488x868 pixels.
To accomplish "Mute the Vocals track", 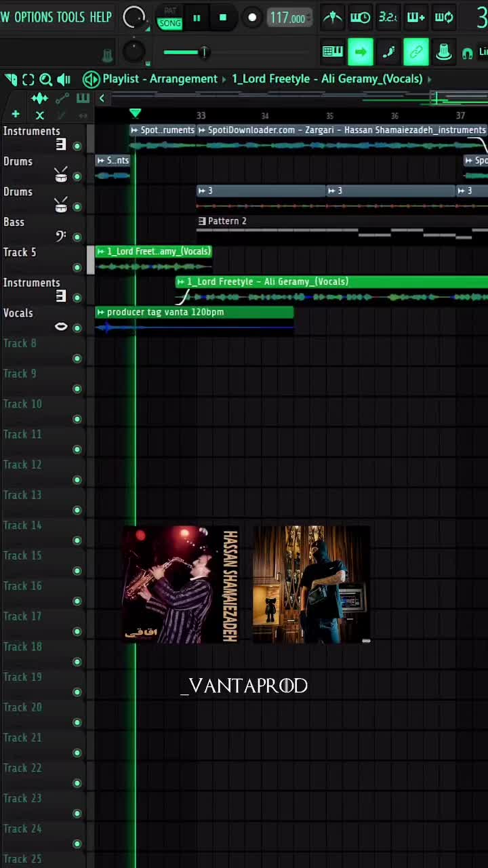I will tap(77, 328).
